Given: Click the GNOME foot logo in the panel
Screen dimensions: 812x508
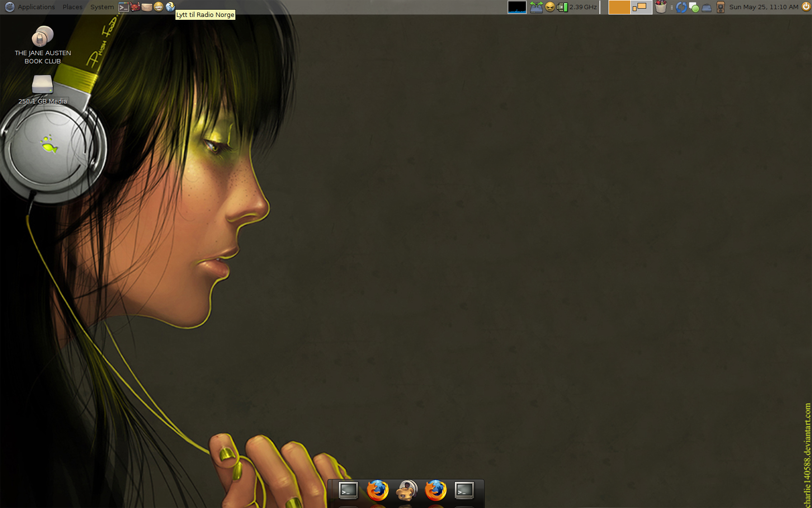Looking at the screenshot, I should pos(9,7).
